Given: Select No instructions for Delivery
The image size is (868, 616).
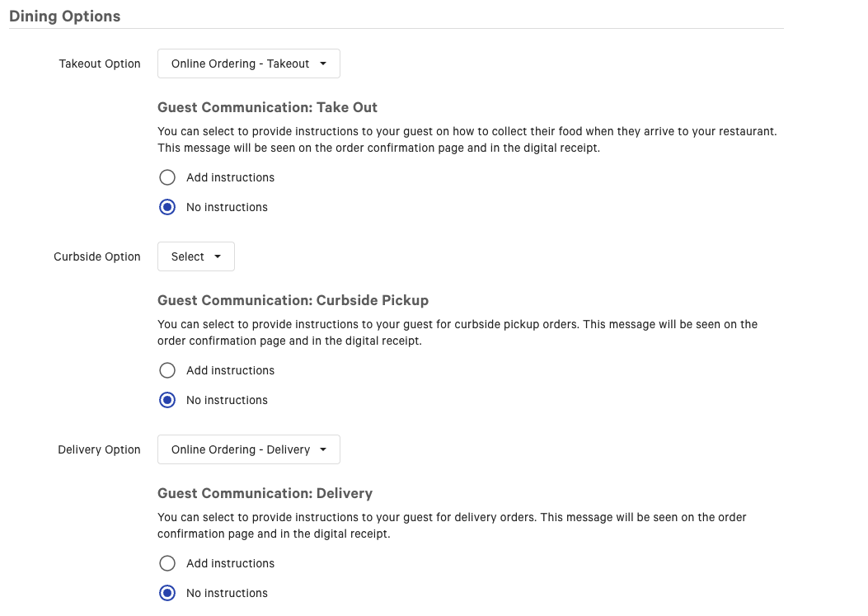Looking at the screenshot, I should pyautogui.click(x=167, y=593).
